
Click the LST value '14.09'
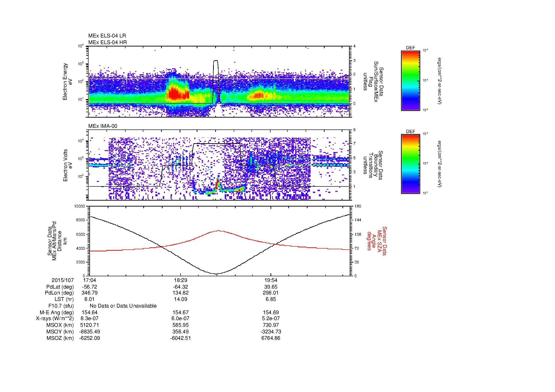180,299
